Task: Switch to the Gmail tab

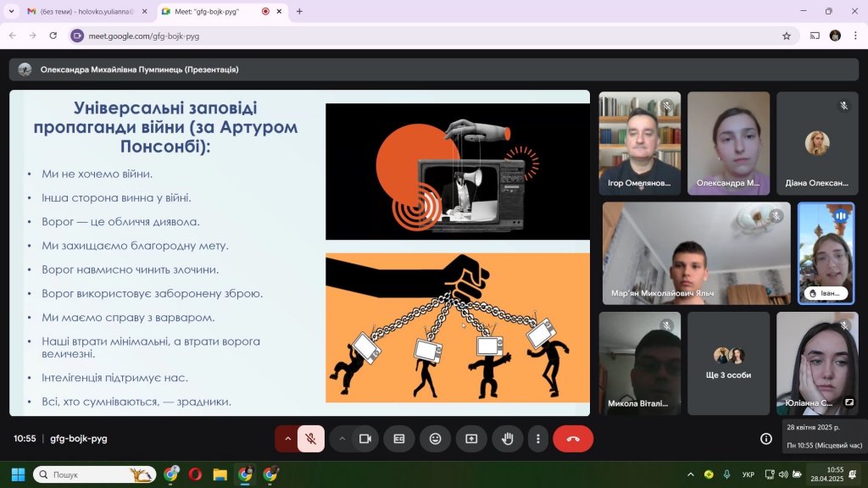Action: 81,11
